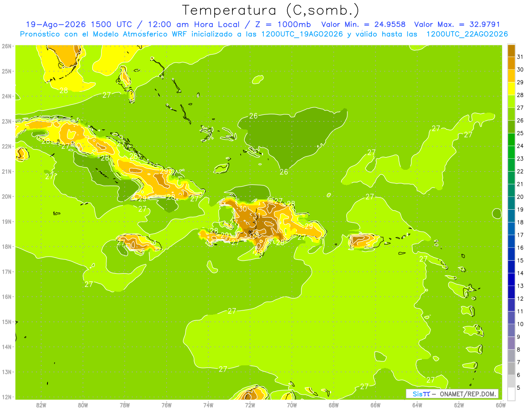Select longitude axis label 72W

pyautogui.click(x=250, y=405)
